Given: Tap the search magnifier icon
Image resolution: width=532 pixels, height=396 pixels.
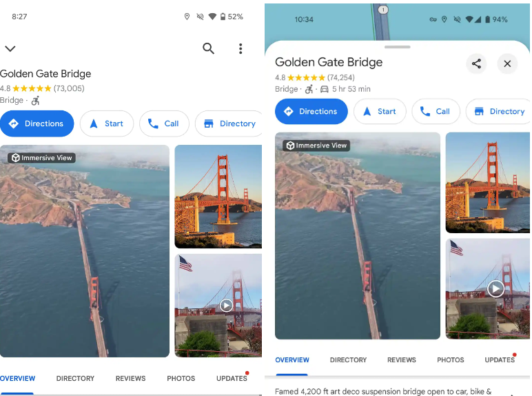Looking at the screenshot, I should point(208,48).
